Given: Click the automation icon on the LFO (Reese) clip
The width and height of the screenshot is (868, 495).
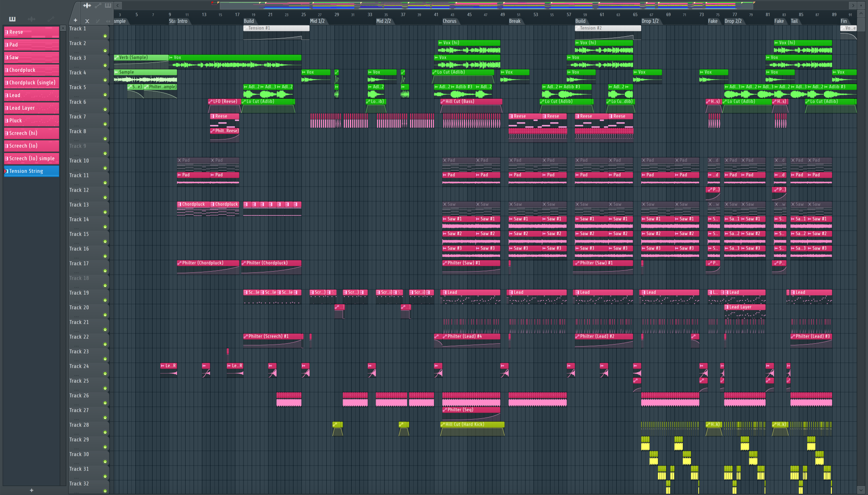Looking at the screenshot, I should 210,102.
